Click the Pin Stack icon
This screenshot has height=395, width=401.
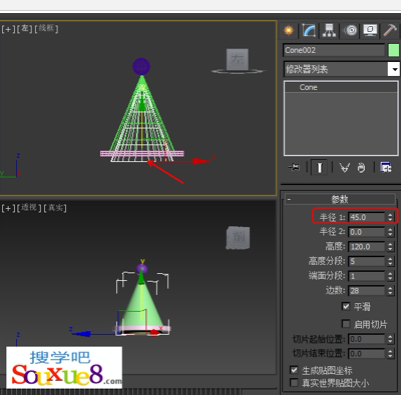coord(294,167)
